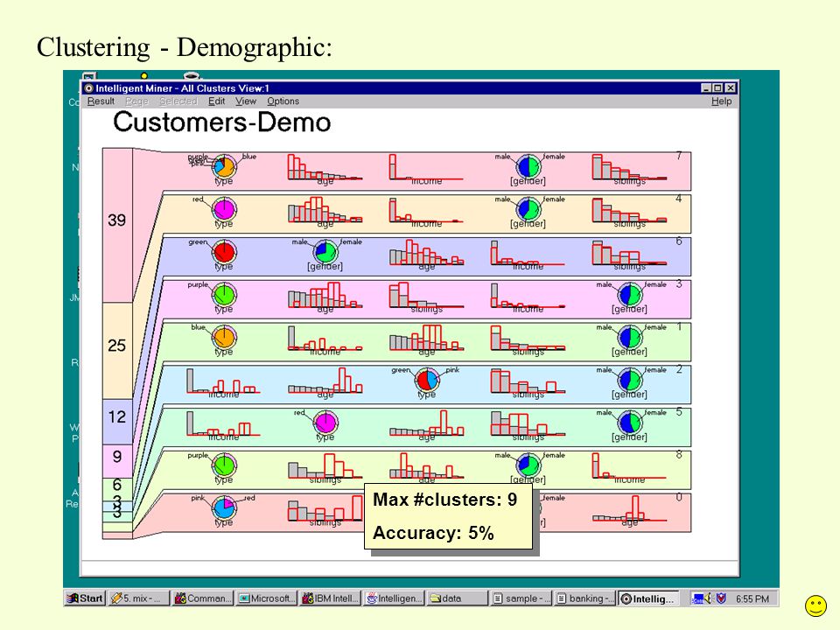Open the Options menu
The image size is (840, 630).
[x=283, y=101]
